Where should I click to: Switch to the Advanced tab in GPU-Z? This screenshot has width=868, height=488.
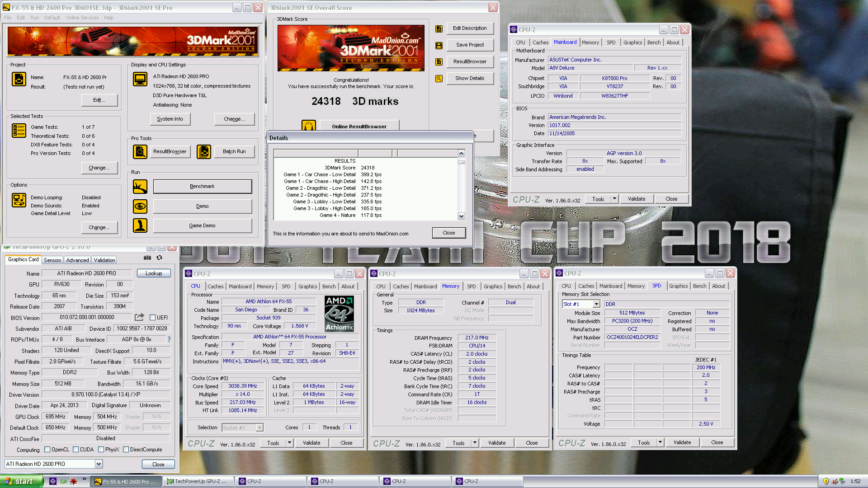pos(77,260)
